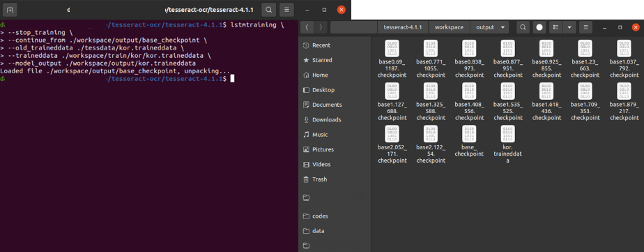Click the terminal prompt cursor line
Image resolution: width=644 pixels, height=252 pixels.
[x=118, y=78]
